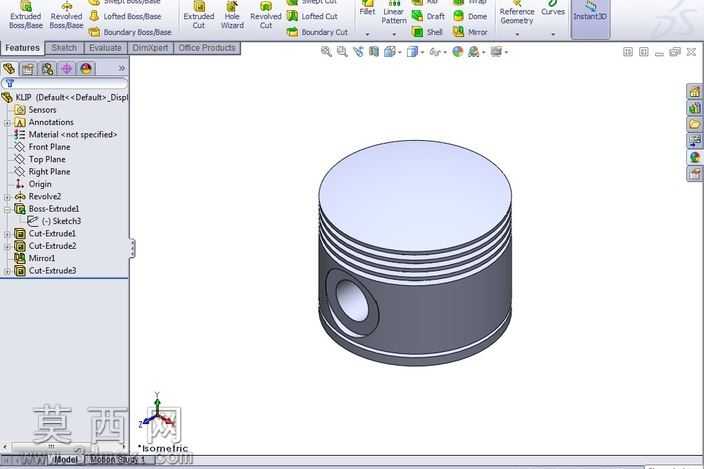Expand the Cut-Extrude1 feature
Screen dimensions: 704x469
tap(7, 234)
